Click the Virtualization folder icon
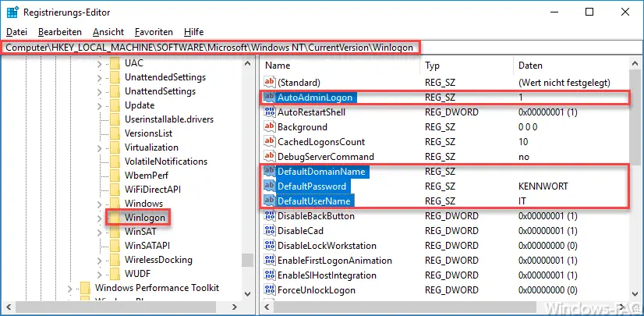This screenshot has height=316, width=644. (x=115, y=147)
